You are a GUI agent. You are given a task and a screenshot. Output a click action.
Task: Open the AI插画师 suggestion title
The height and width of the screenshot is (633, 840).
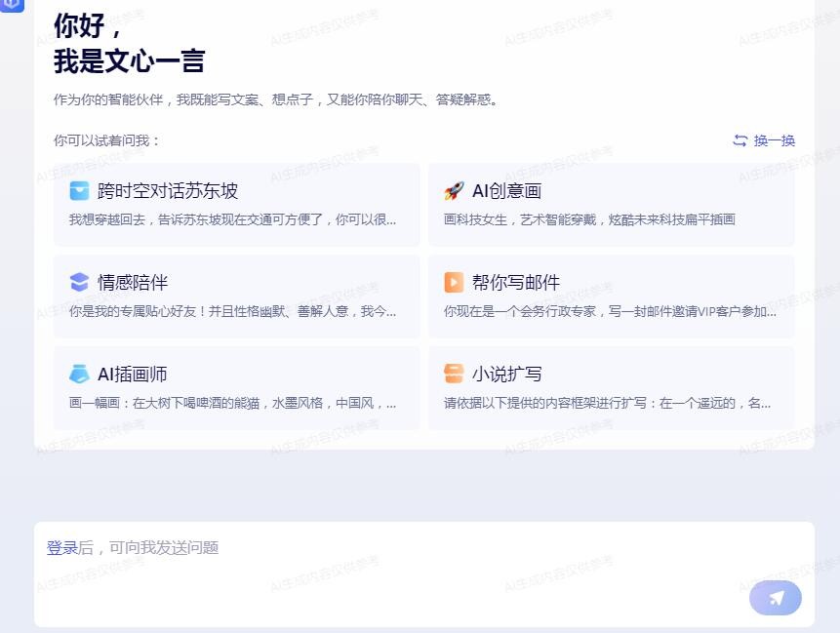point(133,374)
